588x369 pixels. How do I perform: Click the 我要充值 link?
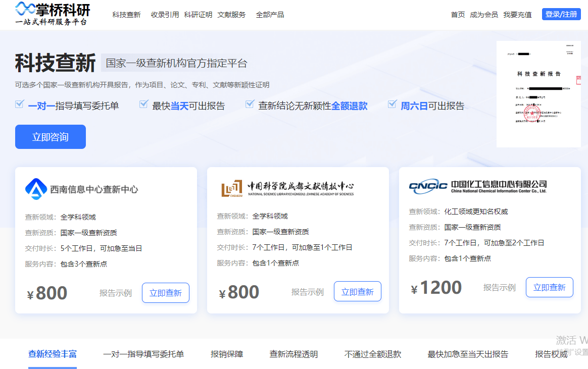click(x=517, y=15)
